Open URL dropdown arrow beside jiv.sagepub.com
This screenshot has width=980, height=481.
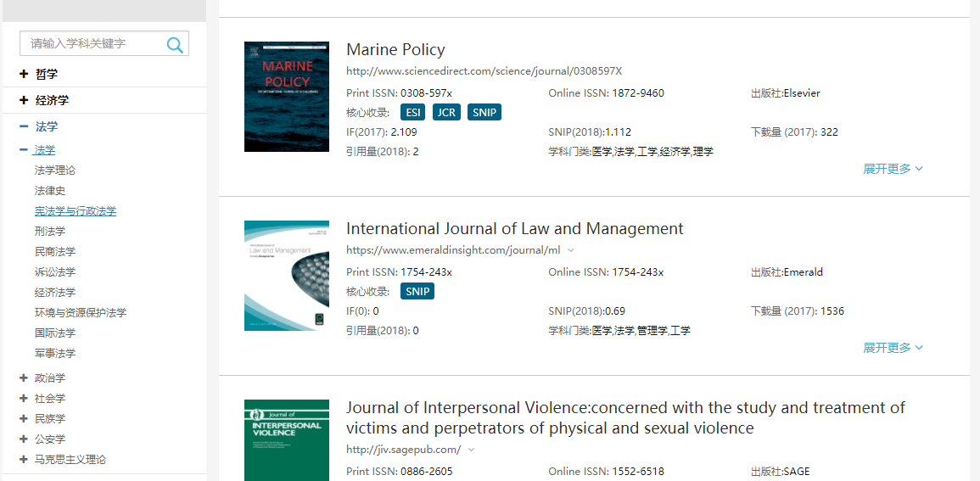tap(471, 449)
